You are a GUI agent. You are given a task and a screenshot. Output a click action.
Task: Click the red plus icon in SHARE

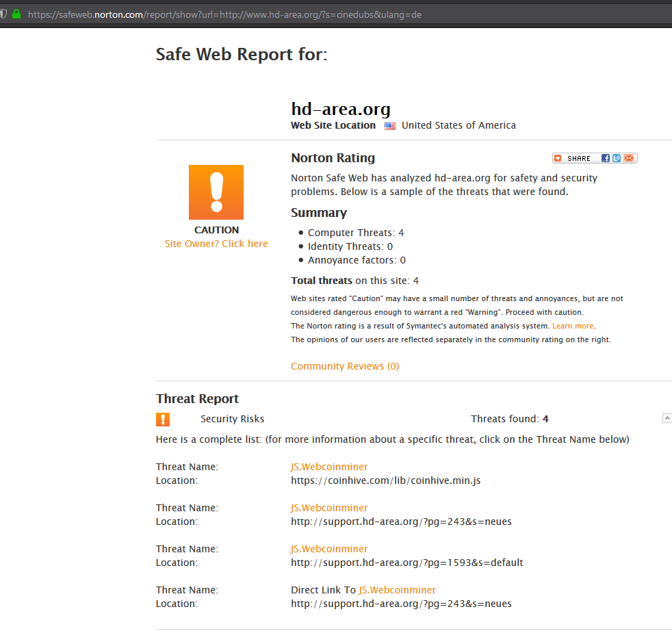(x=558, y=158)
